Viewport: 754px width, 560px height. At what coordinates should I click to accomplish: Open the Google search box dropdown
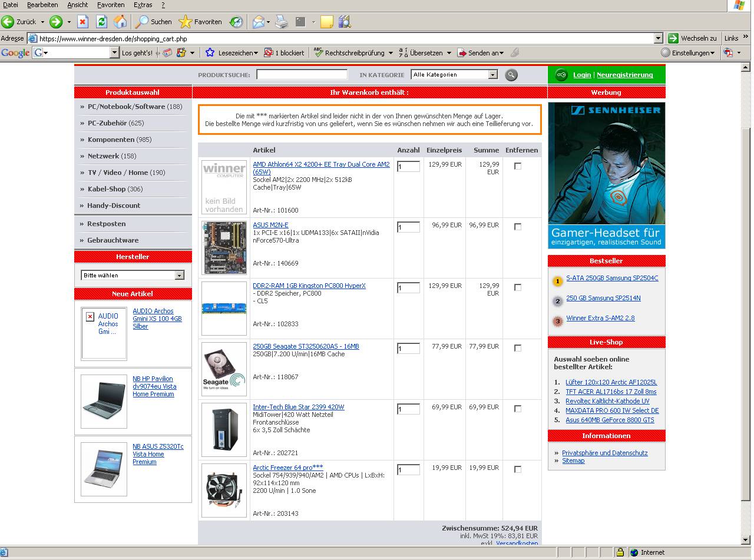(x=115, y=52)
